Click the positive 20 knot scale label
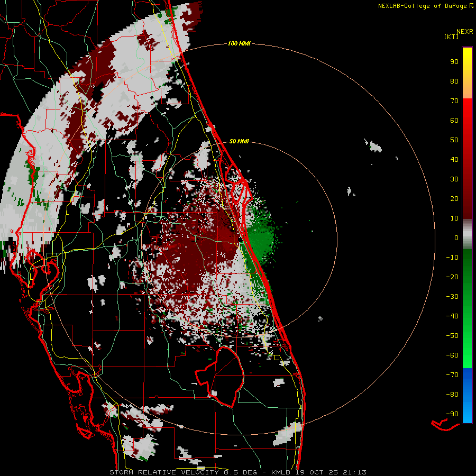Image resolution: width=476 pixels, height=476 pixels. (454, 199)
